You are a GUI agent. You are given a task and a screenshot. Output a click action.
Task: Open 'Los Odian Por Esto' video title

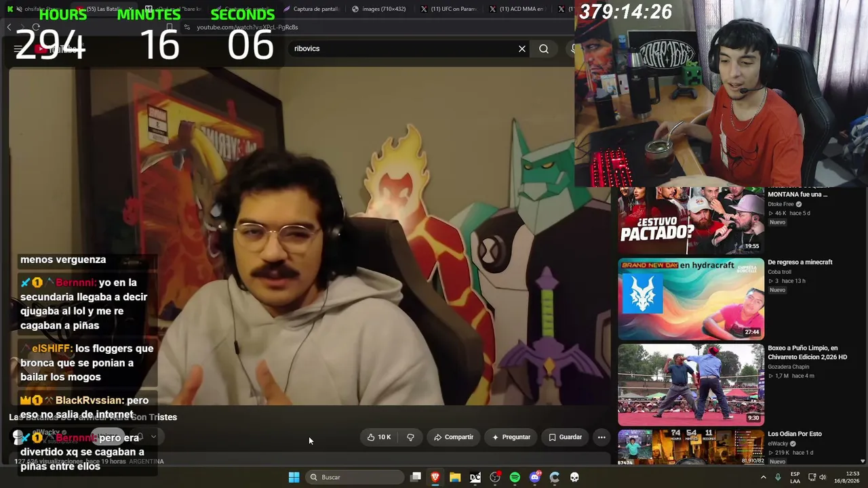[795, 434]
